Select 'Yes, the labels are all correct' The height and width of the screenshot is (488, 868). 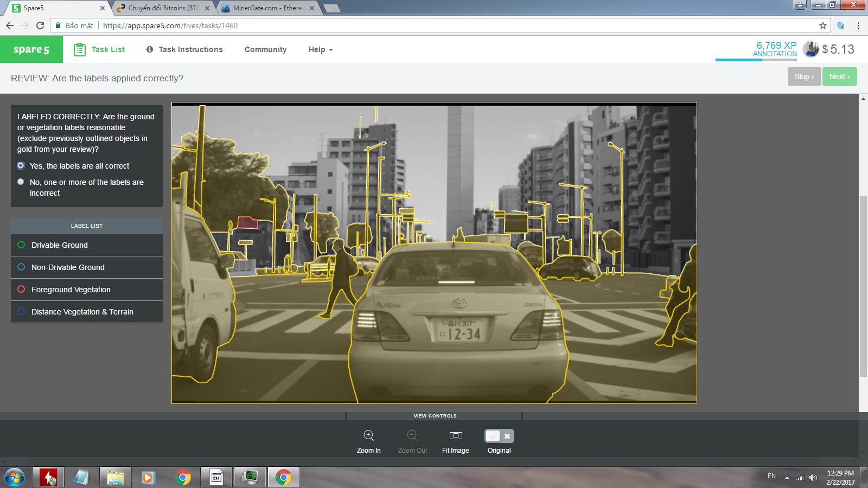[x=21, y=166]
